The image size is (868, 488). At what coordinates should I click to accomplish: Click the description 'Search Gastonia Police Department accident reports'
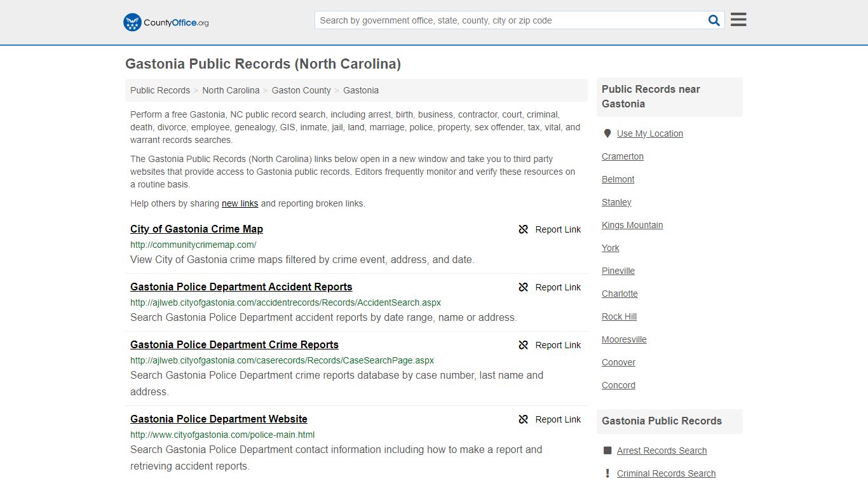pyautogui.click(x=323, y=317)
